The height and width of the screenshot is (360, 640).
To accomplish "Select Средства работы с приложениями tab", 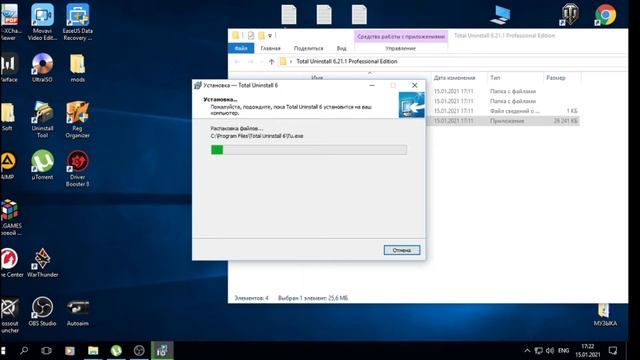I will [401, 36].
